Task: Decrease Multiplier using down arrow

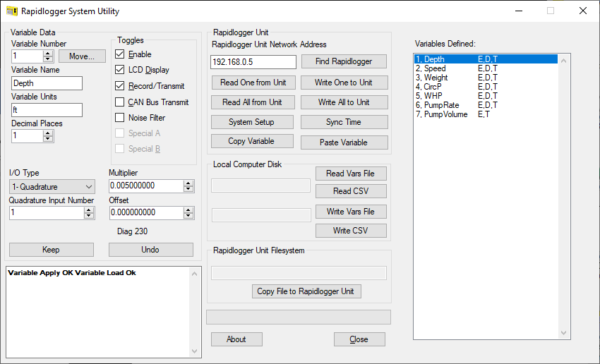Action: click(x=188, y=189)
